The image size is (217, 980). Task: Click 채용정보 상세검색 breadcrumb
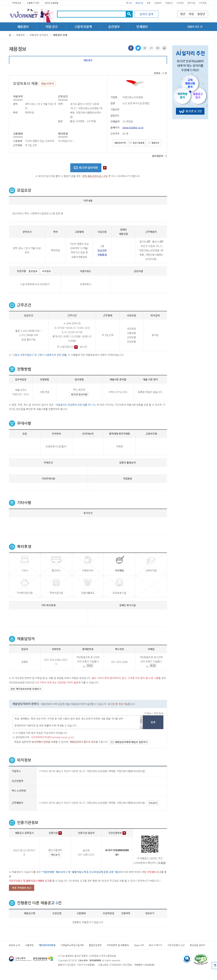[39, 35]
